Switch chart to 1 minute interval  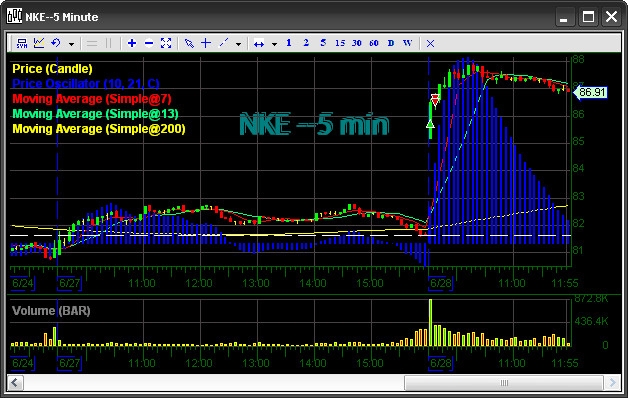289,43
